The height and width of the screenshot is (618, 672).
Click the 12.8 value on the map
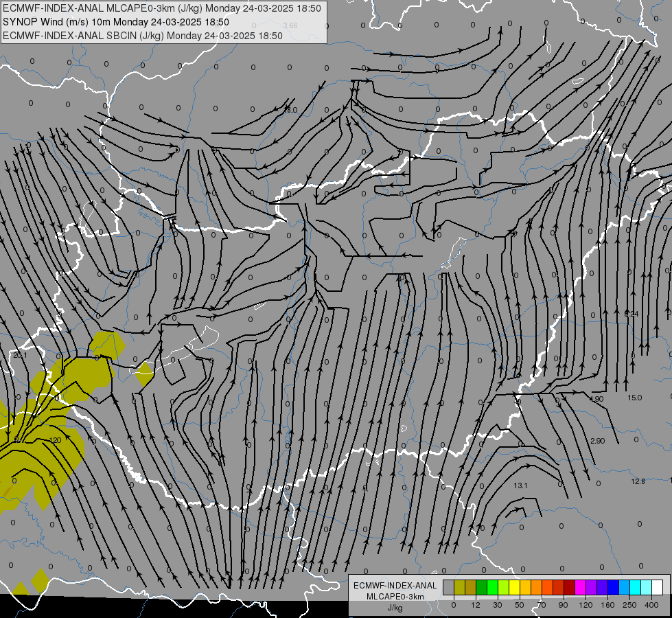coord(638,481)
